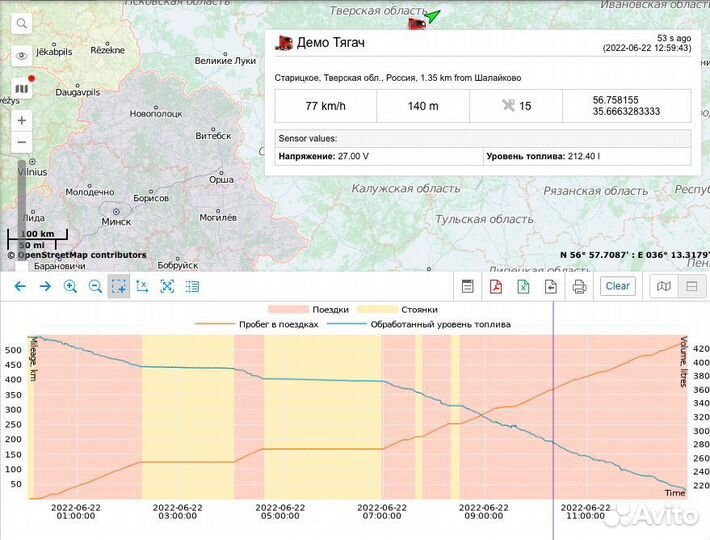710x540 pixels.
Task: Print the report
Action: click(578, 287)
